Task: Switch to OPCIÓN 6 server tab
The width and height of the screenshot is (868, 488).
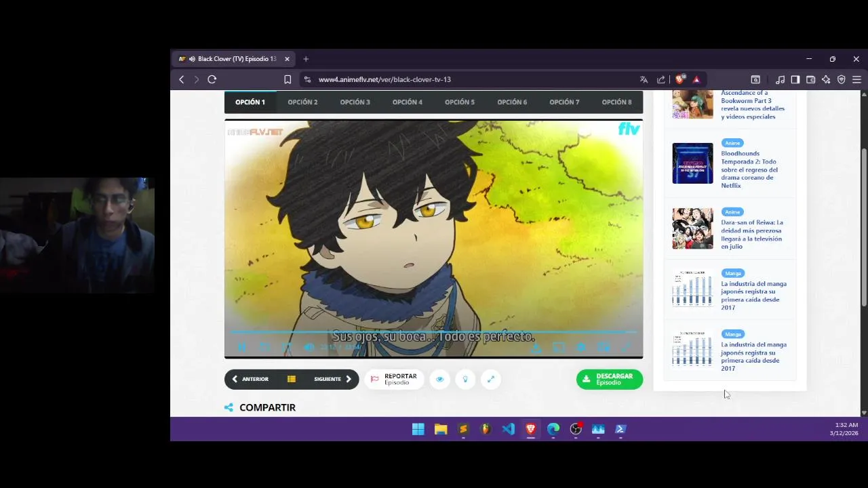Action: [512, 102]
